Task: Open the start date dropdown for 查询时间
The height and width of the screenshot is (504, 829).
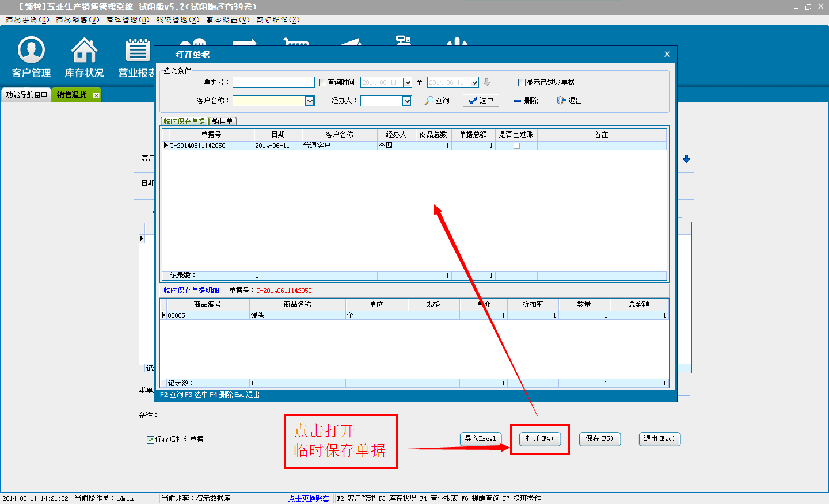Action: click(x=408, y=83)
